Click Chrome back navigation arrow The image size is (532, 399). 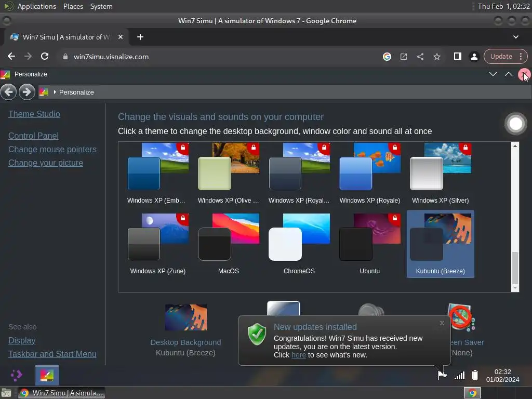[11, 56]
